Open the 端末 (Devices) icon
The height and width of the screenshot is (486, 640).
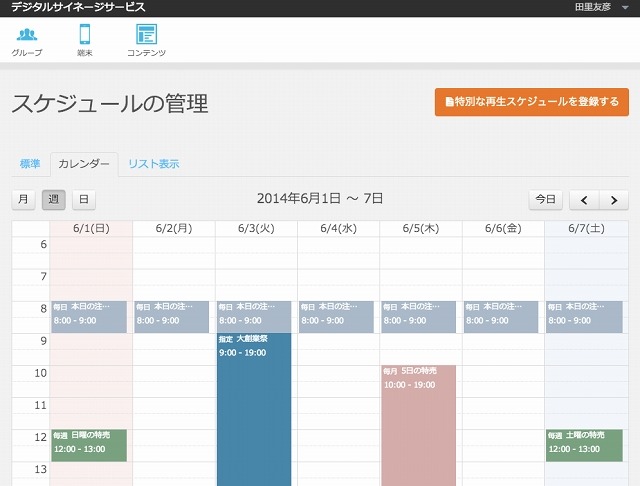85,39
